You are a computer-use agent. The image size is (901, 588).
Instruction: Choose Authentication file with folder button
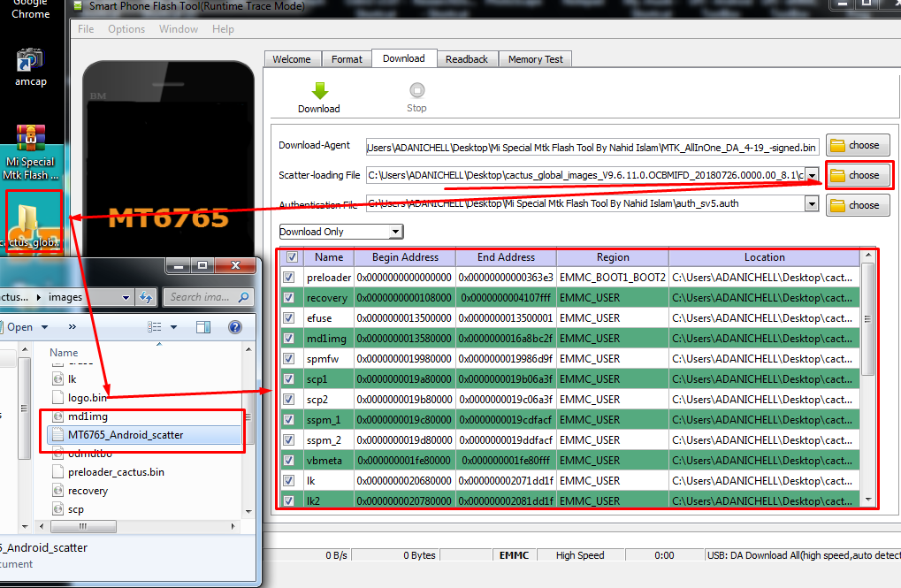(858, 205)
